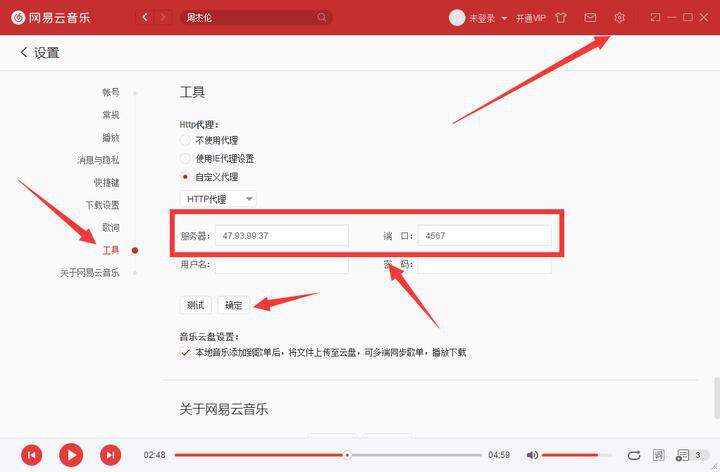Click the 用户名 input field
The height and width of the screenshot is (472, 720).
282,265
